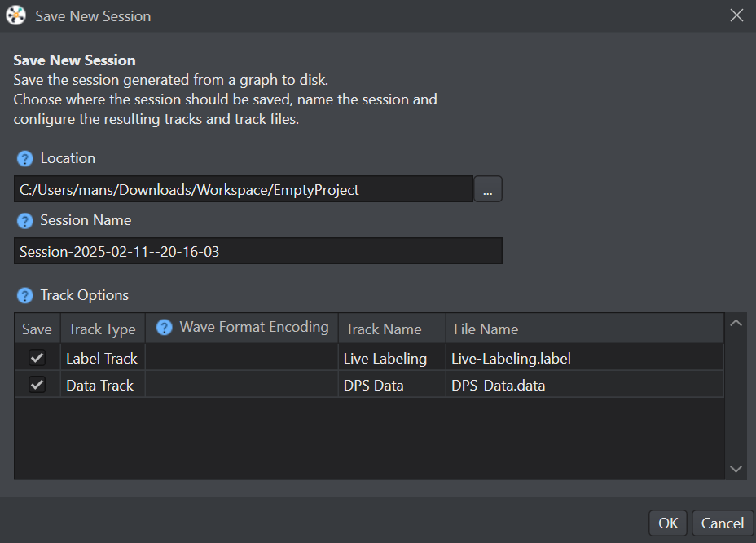Click the Track Type column header
Image resolution: width=756 pixels, height=543 pixels.
pos(103,329)
